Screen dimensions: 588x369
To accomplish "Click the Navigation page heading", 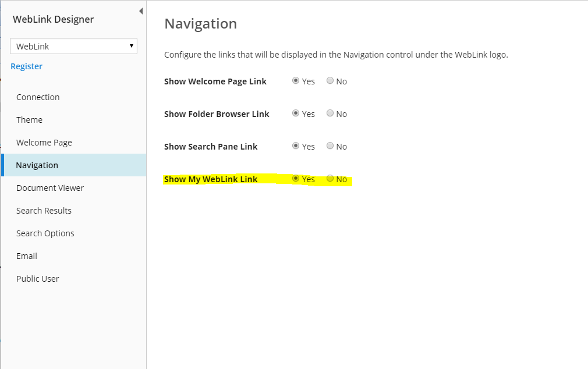I will pos(201,24).
